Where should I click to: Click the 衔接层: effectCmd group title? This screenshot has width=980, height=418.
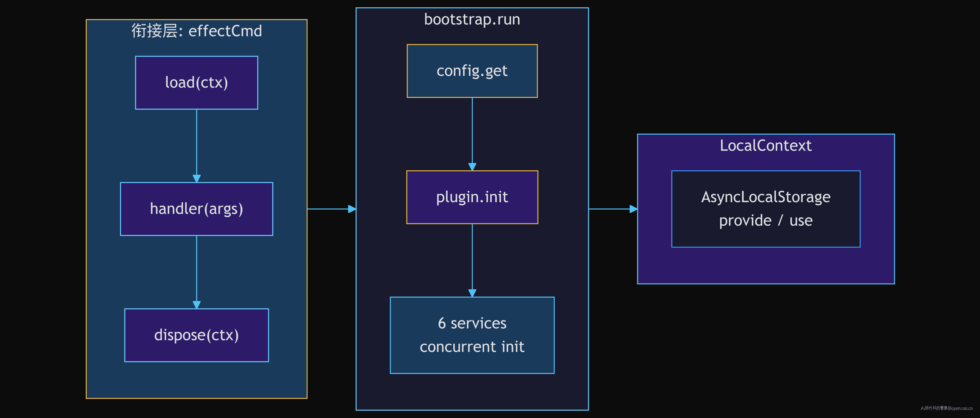click(197, 31)
